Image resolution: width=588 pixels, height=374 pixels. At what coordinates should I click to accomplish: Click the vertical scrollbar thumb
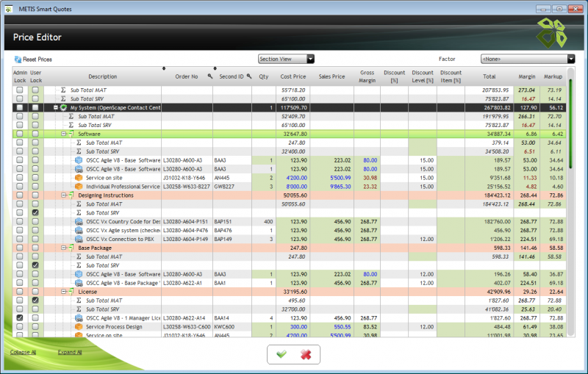pyautogui.click(x=570, y=123)
